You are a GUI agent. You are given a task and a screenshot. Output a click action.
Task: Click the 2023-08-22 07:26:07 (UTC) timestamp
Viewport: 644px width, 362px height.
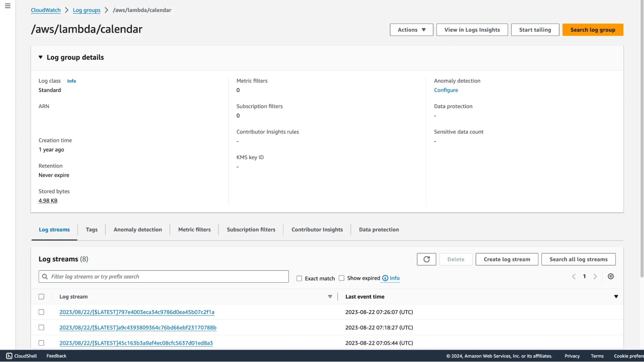coord(379,312)
